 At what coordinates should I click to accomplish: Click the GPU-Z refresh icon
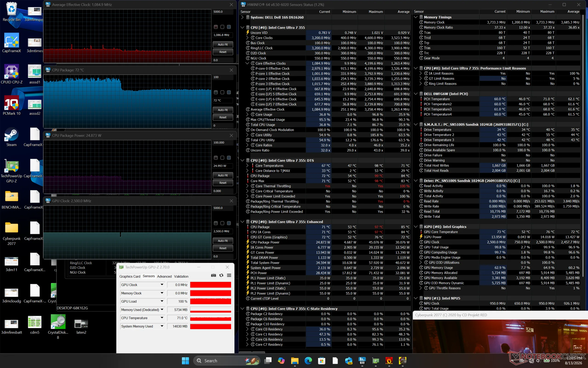pyautogui.click(x=221, y=275)
